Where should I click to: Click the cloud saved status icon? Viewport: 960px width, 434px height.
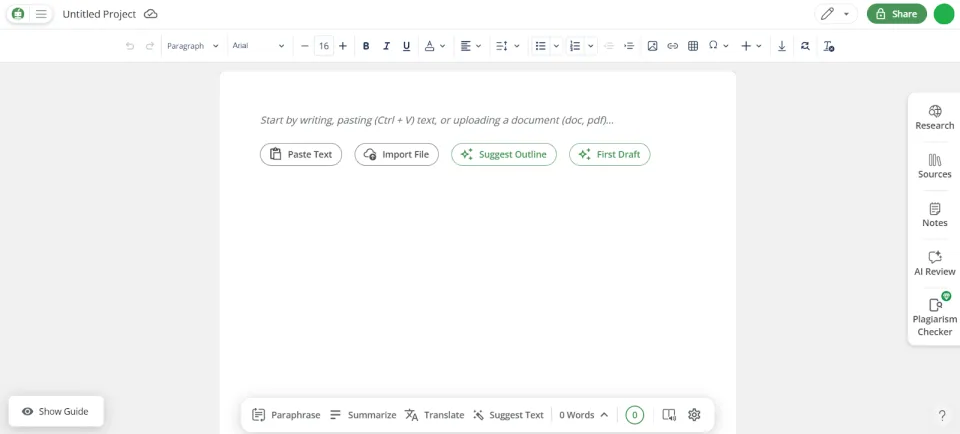pyautogui.click(x=151, y=14)
